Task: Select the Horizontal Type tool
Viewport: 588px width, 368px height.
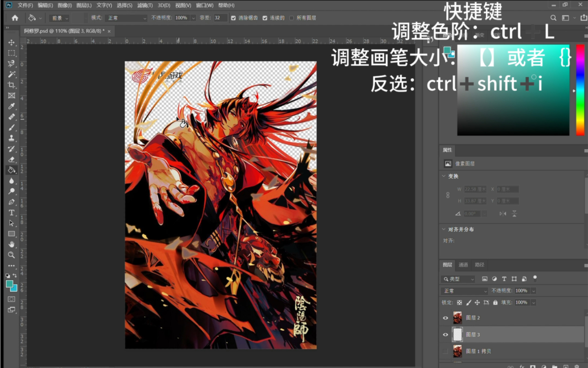Action: click(x=12, y=212)
